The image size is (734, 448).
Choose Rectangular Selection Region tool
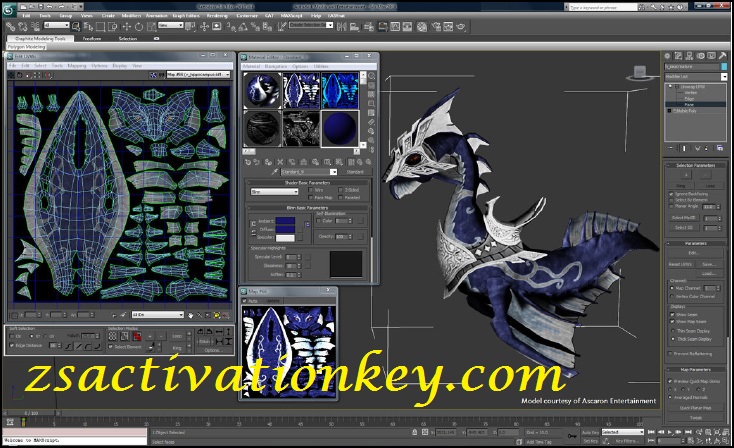[x=101, y=27]
